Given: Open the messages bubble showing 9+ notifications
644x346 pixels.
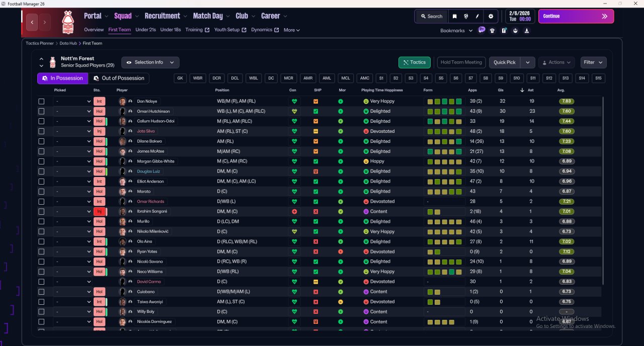Looking at the screenshot, I should coord(481,30).
